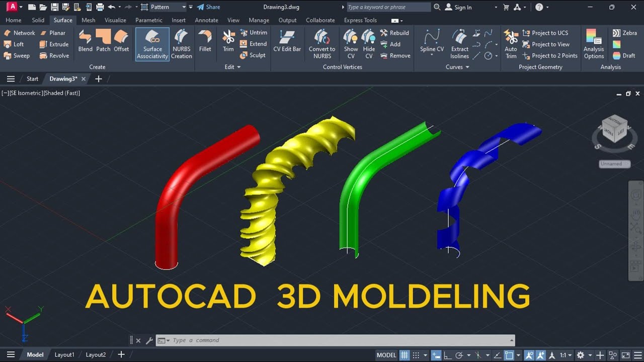
Task: Toggle Hide CV control vertices
Action: [x=369, y=44]
